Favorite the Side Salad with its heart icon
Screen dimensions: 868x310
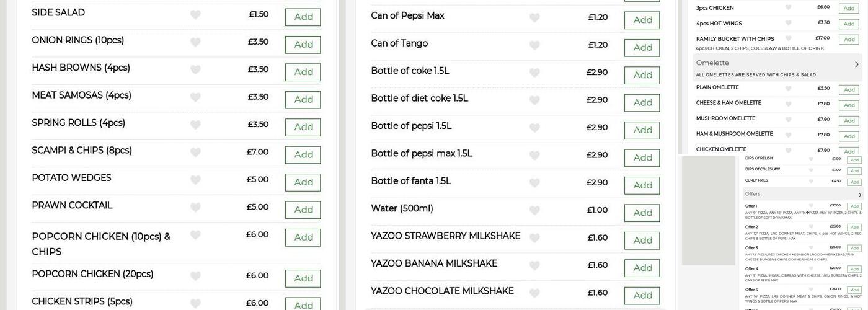pos(195,15)
